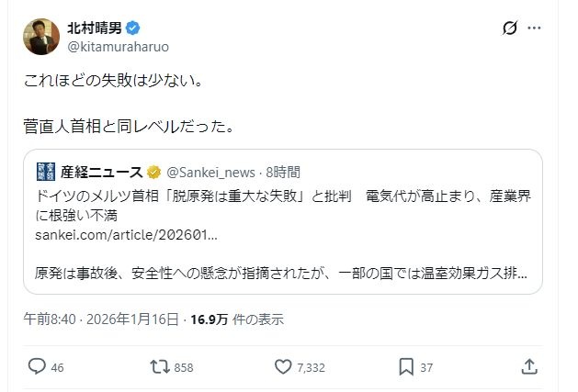Bookmark this post

pyautogui.click(x=406, y=366)
